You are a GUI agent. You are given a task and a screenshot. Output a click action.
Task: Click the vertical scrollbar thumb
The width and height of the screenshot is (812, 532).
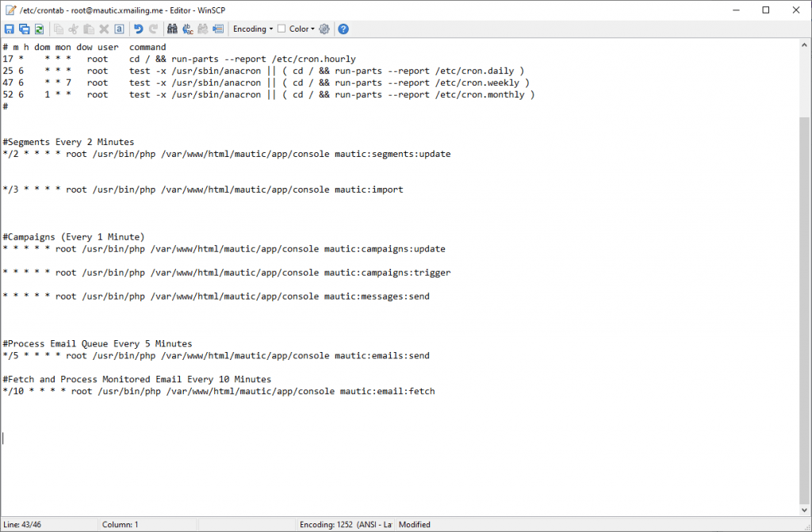coord(804,310)
